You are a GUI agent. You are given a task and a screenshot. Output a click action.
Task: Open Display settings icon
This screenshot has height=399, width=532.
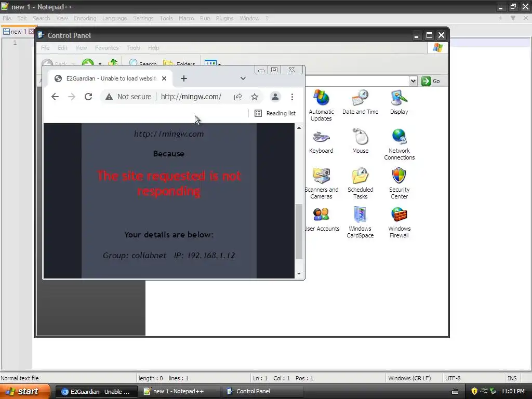click(x=399, y=102)
